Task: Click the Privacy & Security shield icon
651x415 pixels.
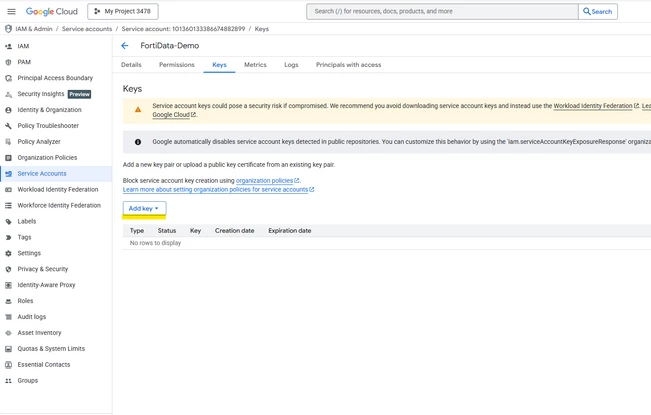Action: [x=8, y=269]
